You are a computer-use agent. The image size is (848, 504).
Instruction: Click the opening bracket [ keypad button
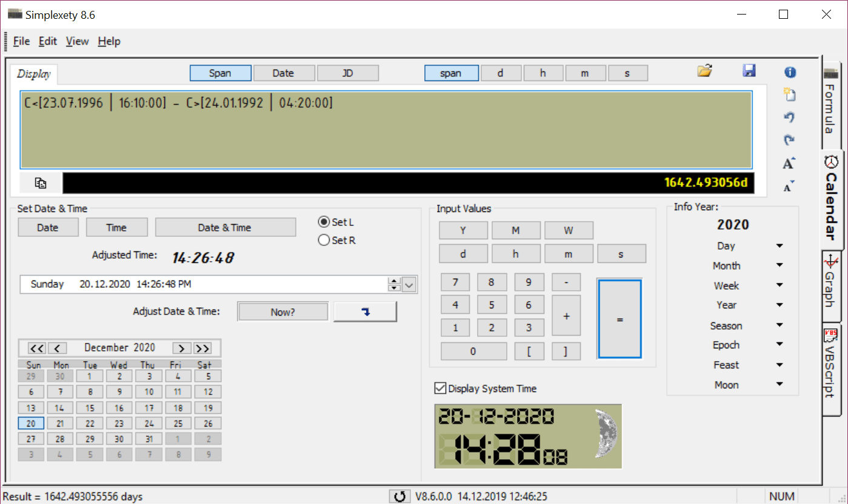529,351
